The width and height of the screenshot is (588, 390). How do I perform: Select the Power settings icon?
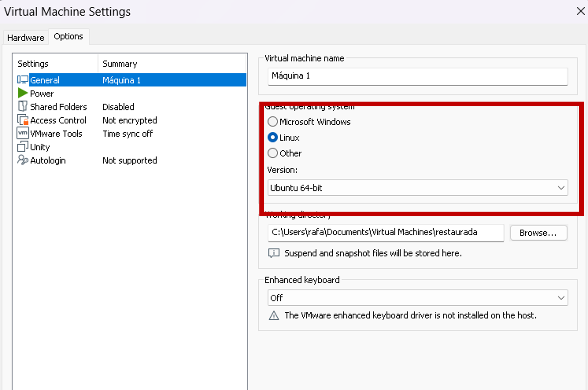[x=22, y=93]
